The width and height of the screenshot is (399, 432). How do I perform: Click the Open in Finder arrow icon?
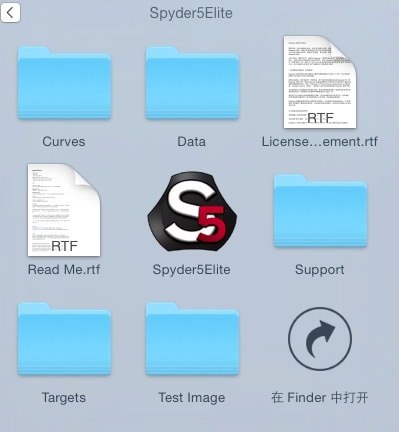pyautogui.click(x=320, y=339)
